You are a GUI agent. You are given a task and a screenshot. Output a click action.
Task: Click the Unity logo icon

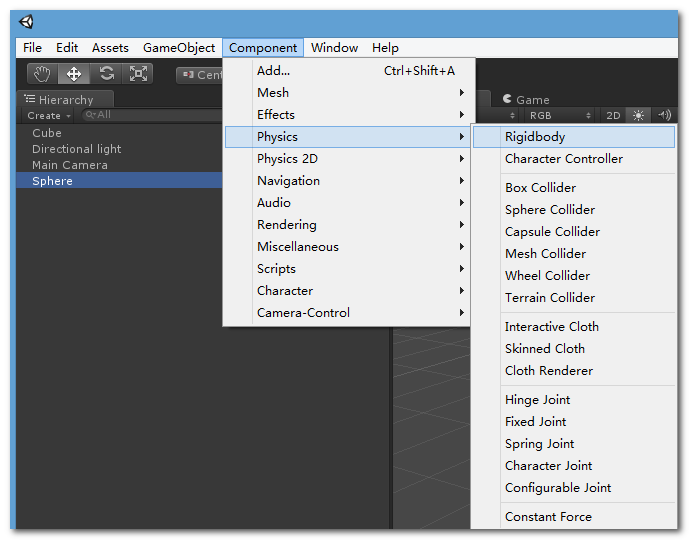(26, 22)
